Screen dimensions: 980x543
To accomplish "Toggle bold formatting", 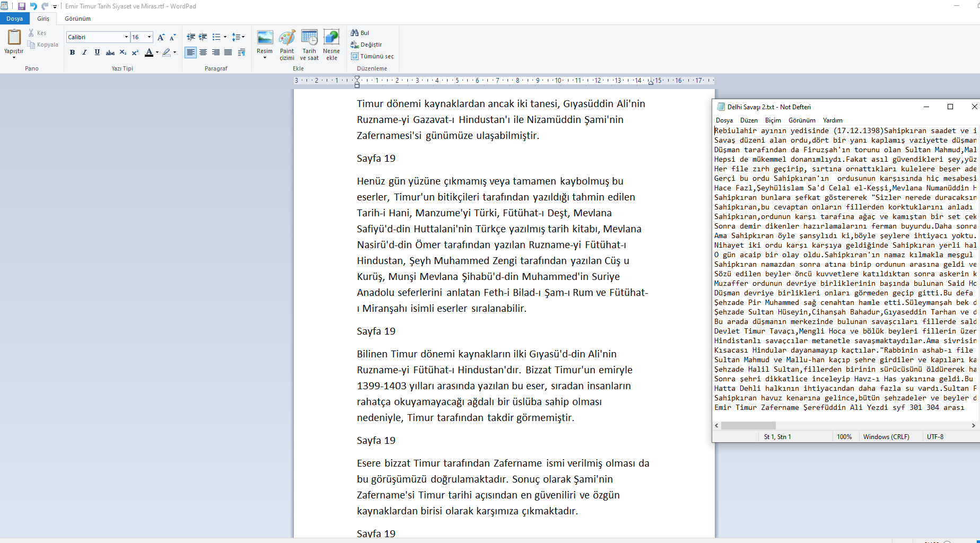I will point(72,52).
